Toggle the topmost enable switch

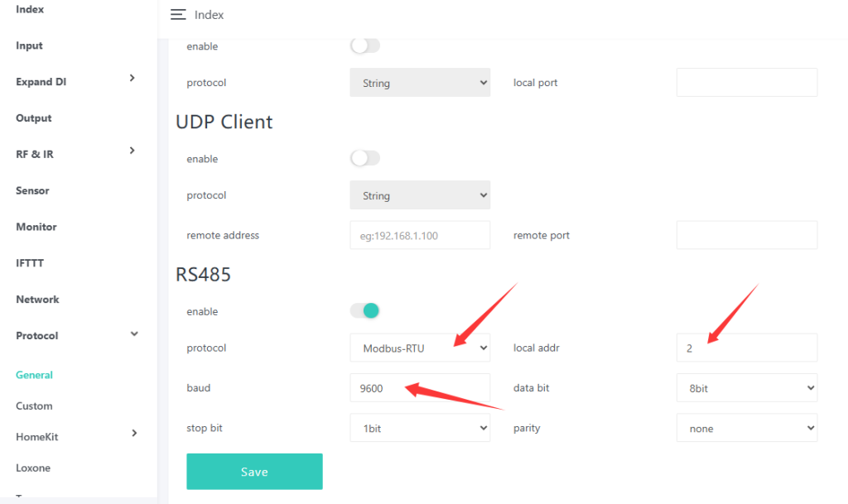tap(365, 46)
